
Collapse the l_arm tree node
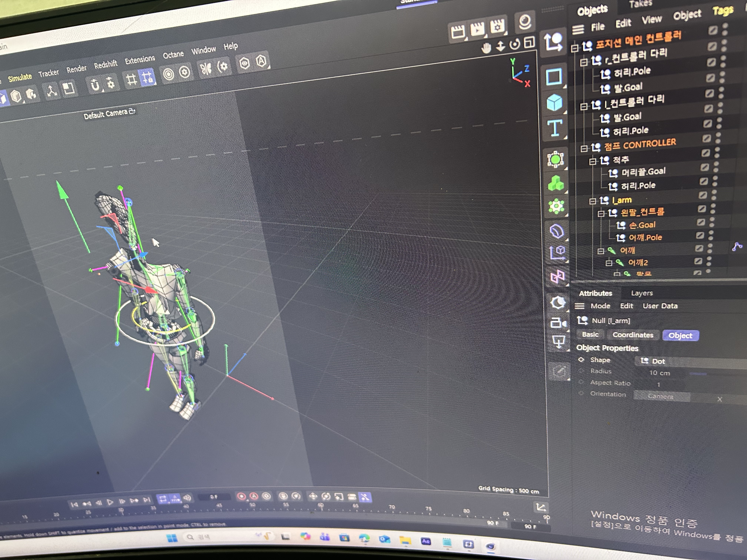tap(592, 201)
